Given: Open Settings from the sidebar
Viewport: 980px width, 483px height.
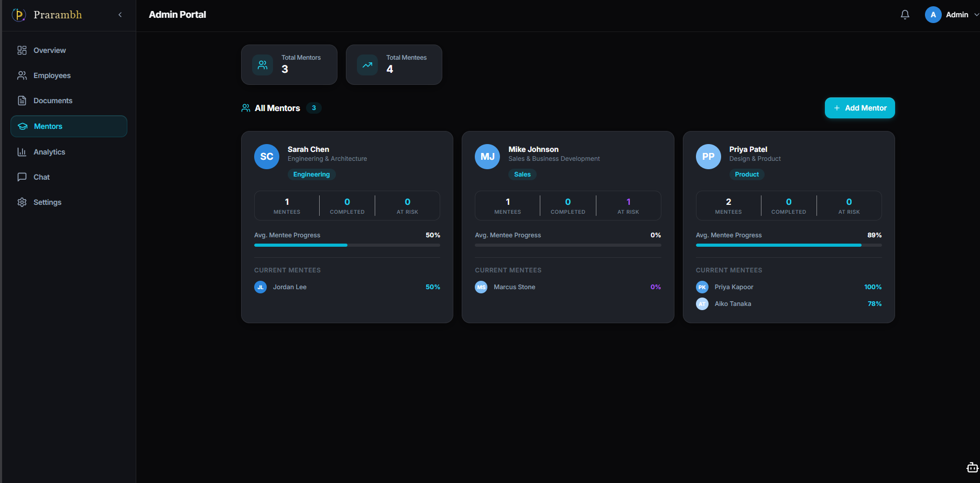Looking at the screenshot, I should (x=69, y=202).
